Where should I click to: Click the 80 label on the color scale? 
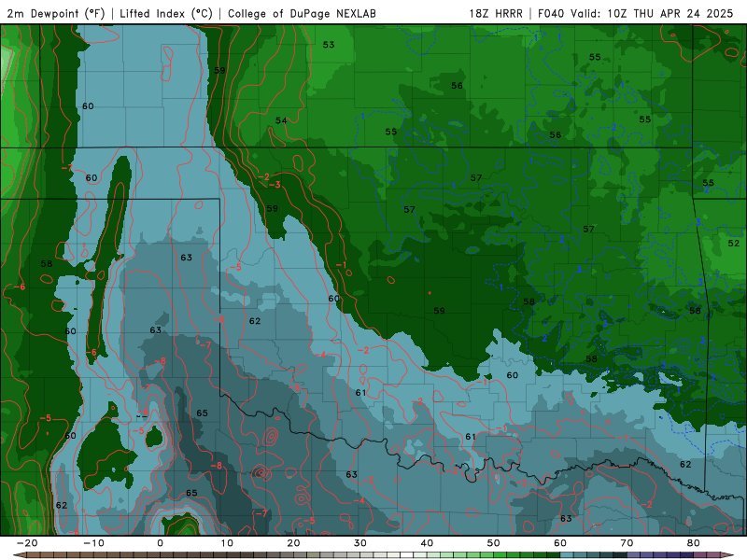(x=694, y=543)
